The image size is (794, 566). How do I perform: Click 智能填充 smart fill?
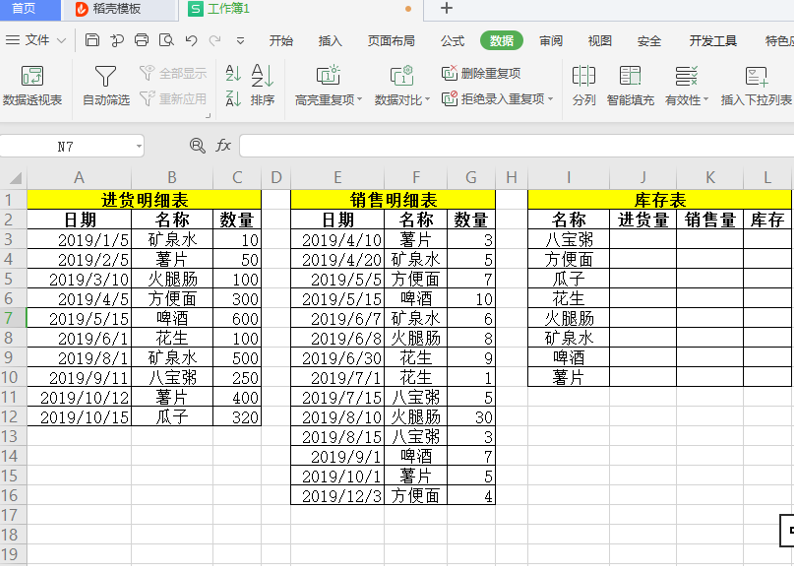pos(630,86)
